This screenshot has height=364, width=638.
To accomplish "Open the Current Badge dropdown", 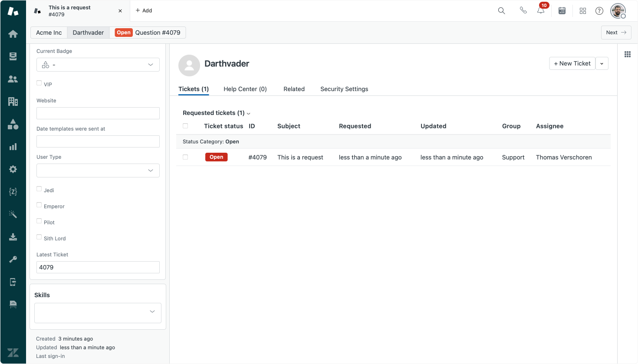I will coord(98,65).
